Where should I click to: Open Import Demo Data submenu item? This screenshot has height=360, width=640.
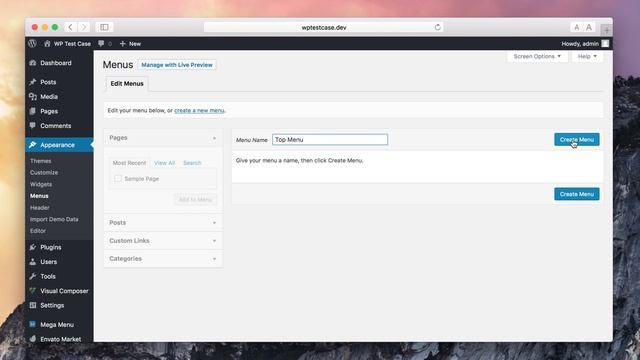tap(54, 219)
